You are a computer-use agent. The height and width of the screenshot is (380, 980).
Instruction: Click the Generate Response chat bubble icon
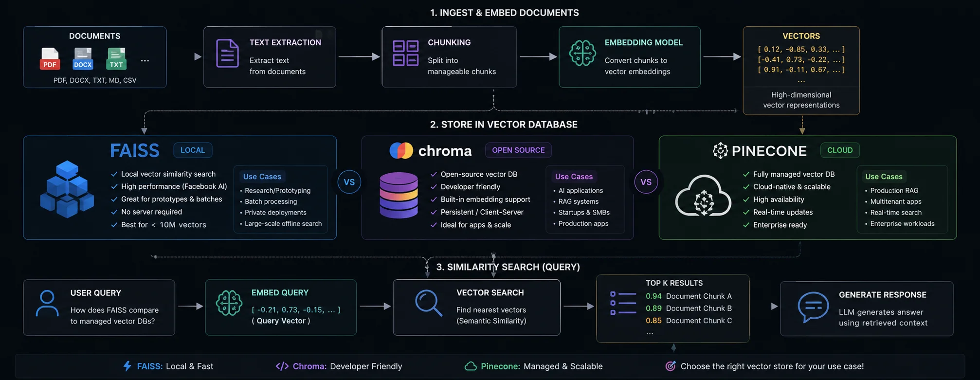[813, 307]
